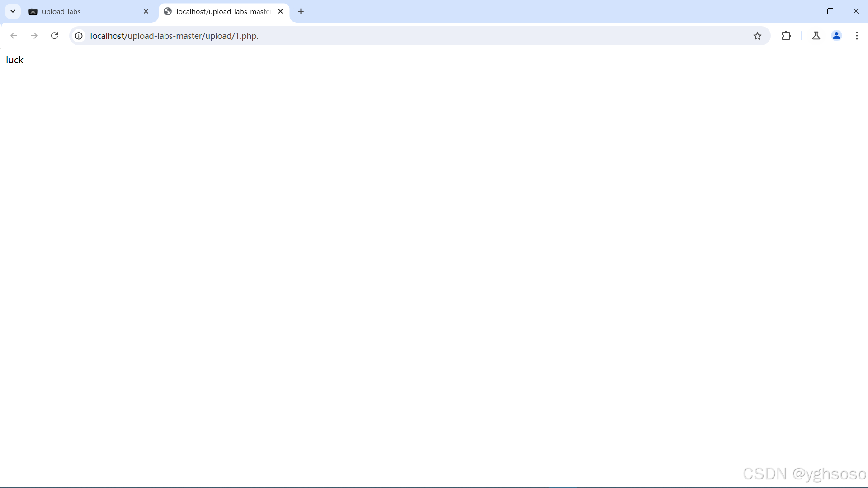Open the user profile avatar

836,36
